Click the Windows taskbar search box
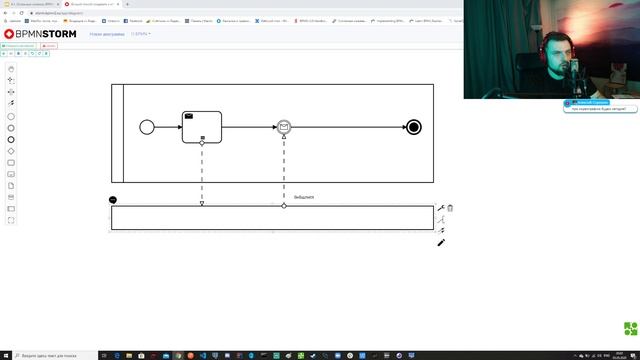Screen dimensions: 640x360 click(x=55, y=356)
